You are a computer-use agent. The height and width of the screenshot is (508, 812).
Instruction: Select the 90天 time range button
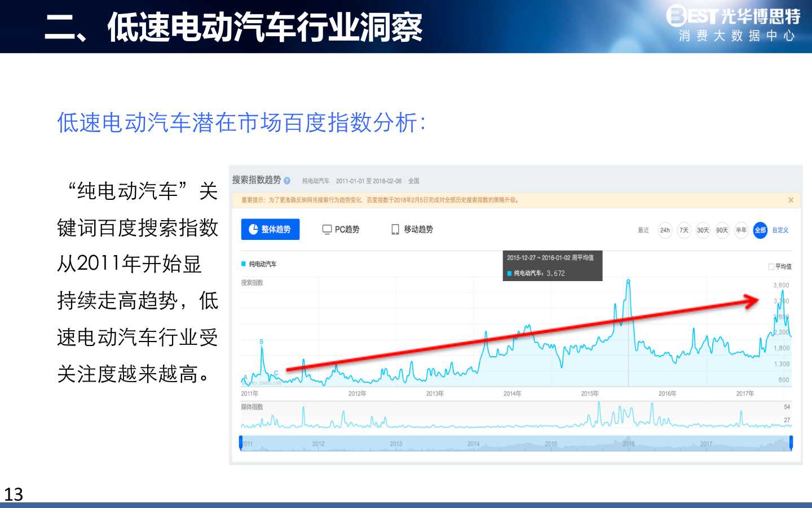tap(722, 230)
